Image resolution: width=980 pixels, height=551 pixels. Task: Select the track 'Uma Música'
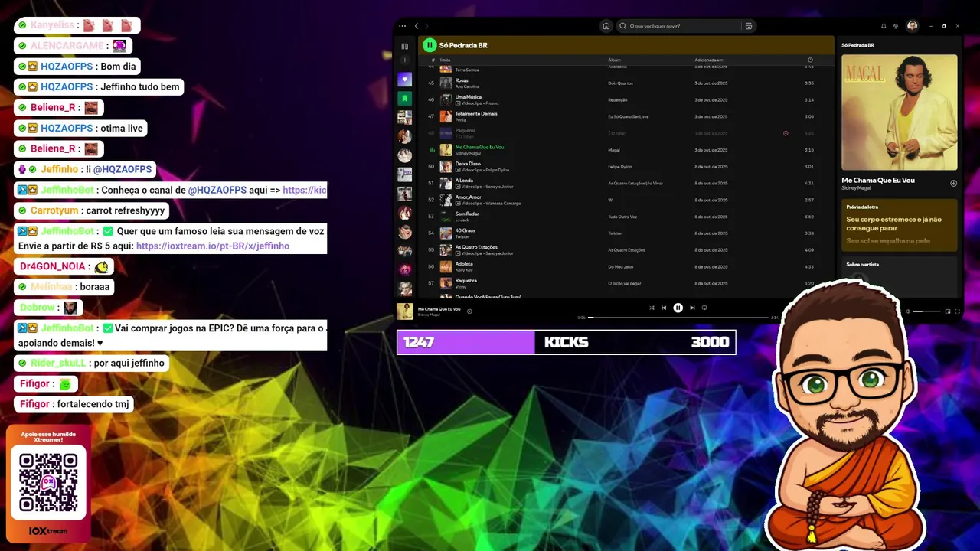pyautogui.click(x=469, y=97)
